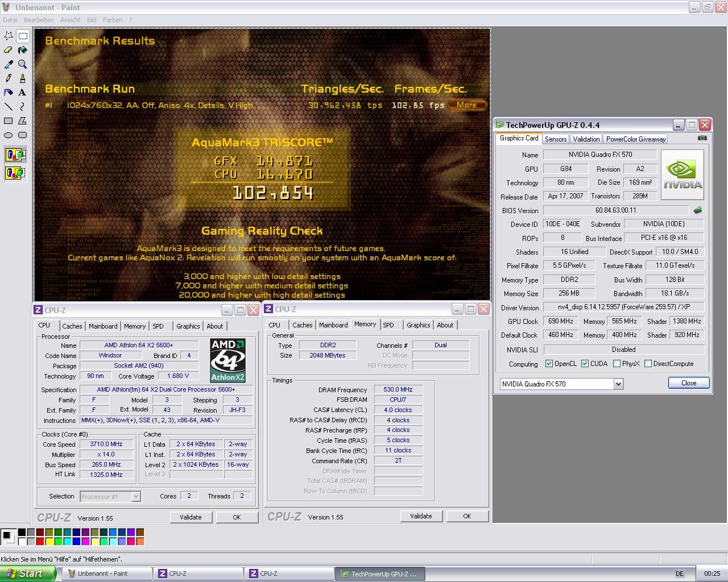Image resolution: width=728 pixels, height=582 pixels.
Task: Select the Brush tool in Paint
Action: tap(23, 78)
